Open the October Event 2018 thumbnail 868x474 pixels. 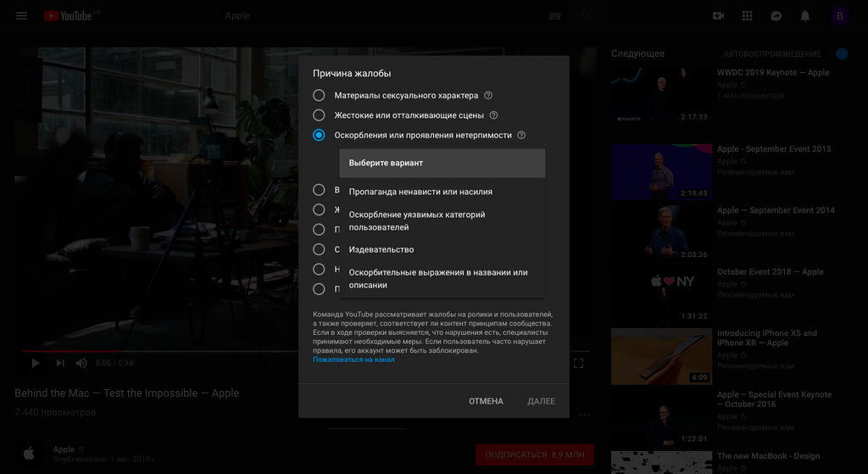(x=661, y=295)
